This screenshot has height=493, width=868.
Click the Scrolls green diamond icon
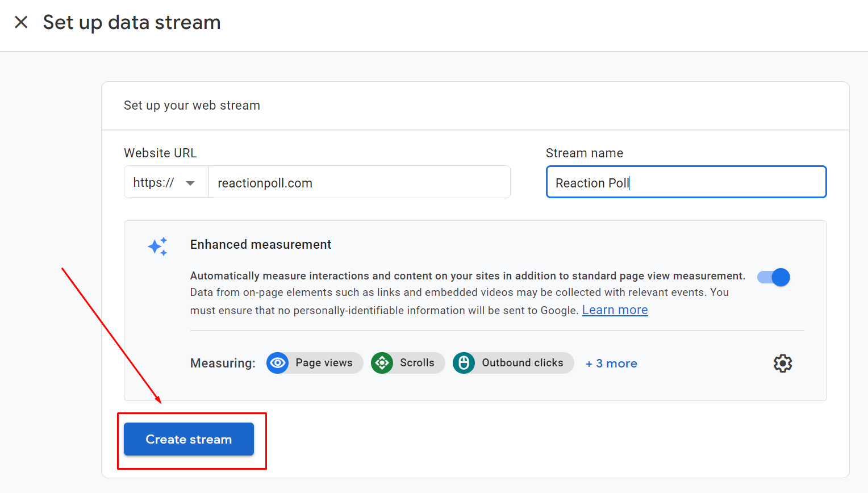click(x=382, y=363)
